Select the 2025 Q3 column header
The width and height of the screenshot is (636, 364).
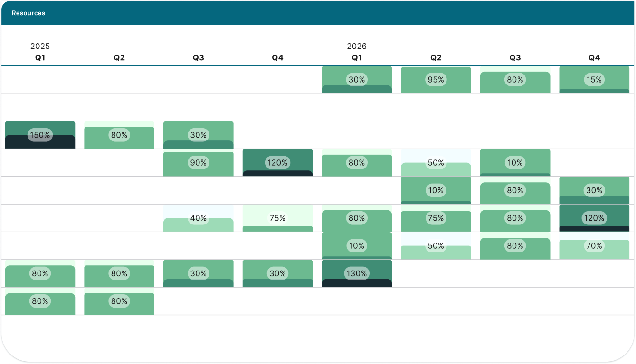tap(199, 57)
